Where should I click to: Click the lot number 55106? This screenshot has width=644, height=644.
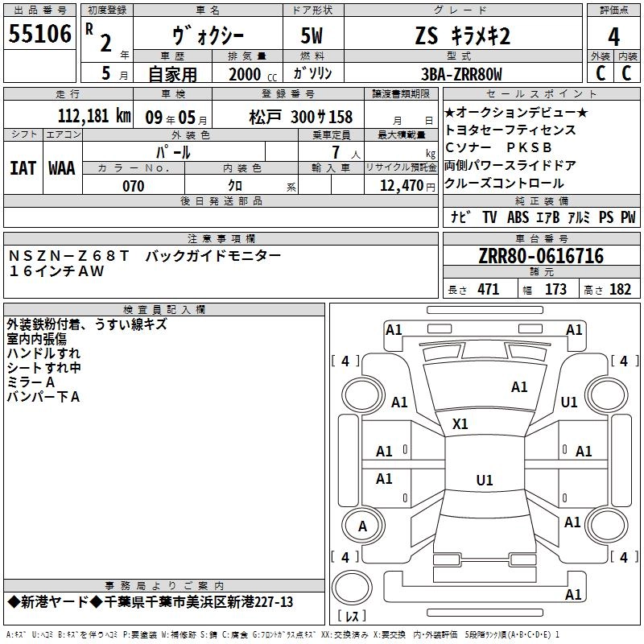(39, 33)
